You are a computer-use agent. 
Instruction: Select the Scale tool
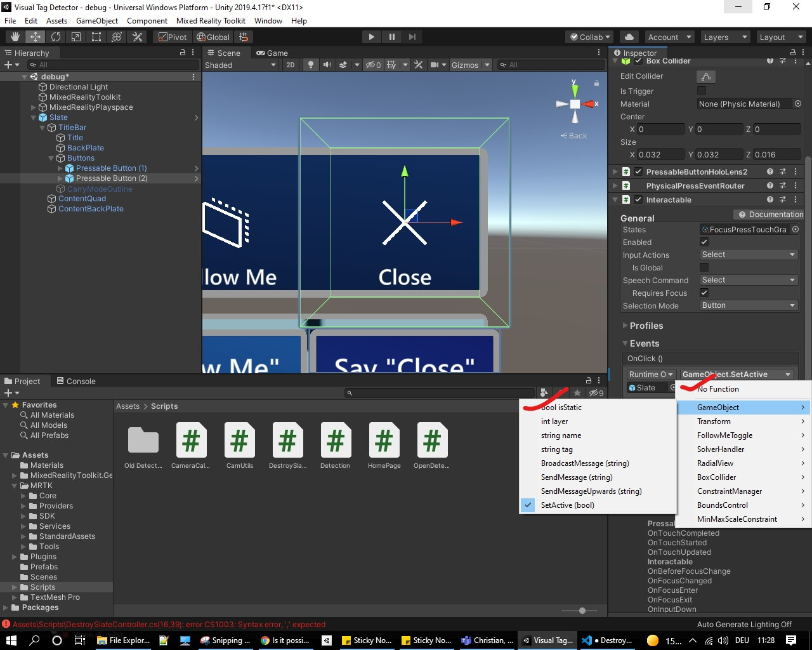(76, 37)
